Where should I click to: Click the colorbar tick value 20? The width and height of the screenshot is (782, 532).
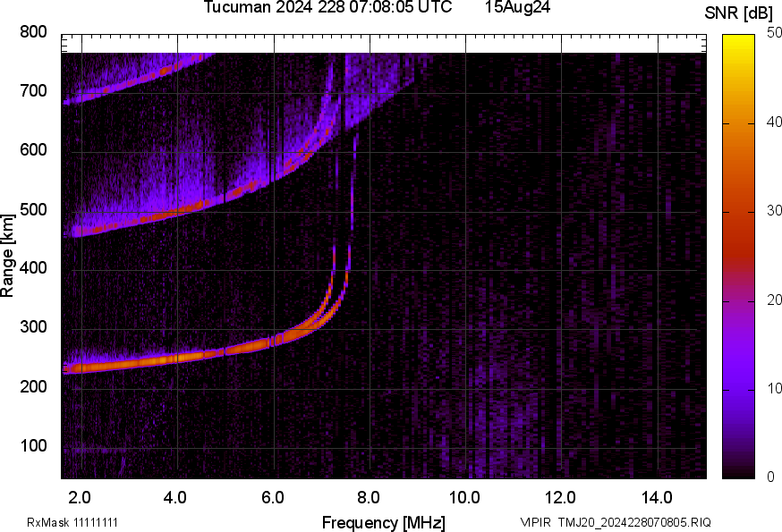pos(774,300)
